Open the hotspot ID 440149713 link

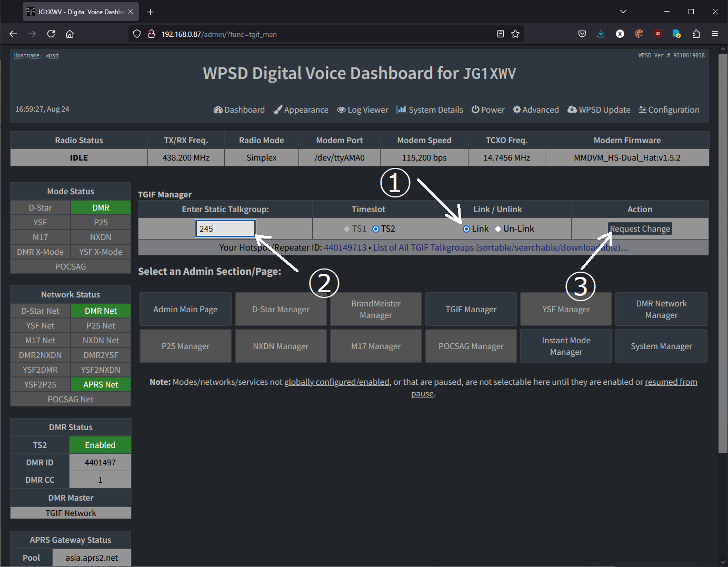pos(345,247)
